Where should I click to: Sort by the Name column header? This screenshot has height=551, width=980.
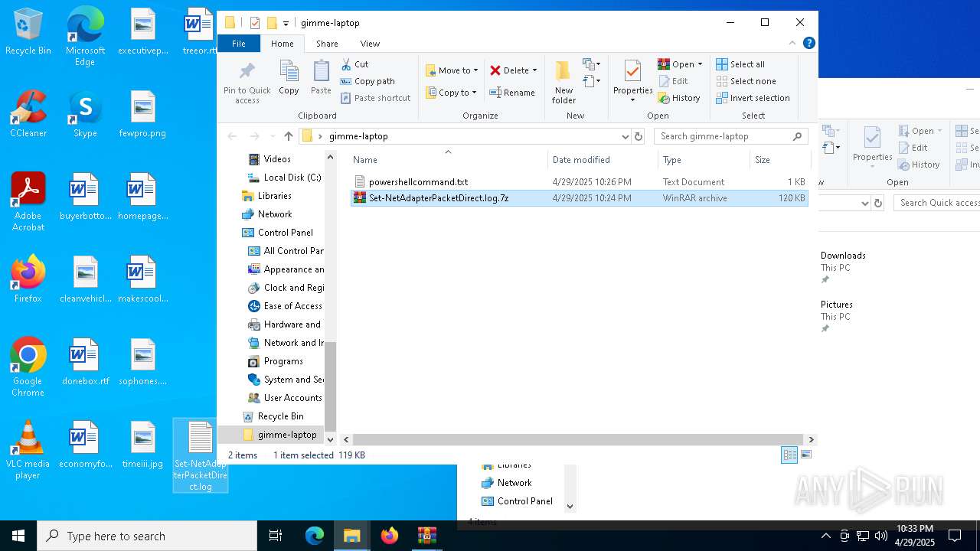point(449,160)
